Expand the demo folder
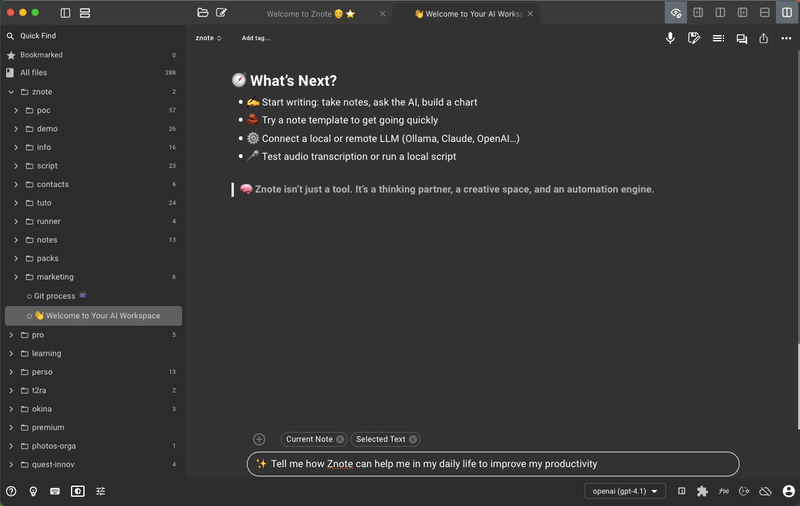Image resolution: width=800 pixels, height=506 pixels. pyautogui.click(x=16, y=129)
